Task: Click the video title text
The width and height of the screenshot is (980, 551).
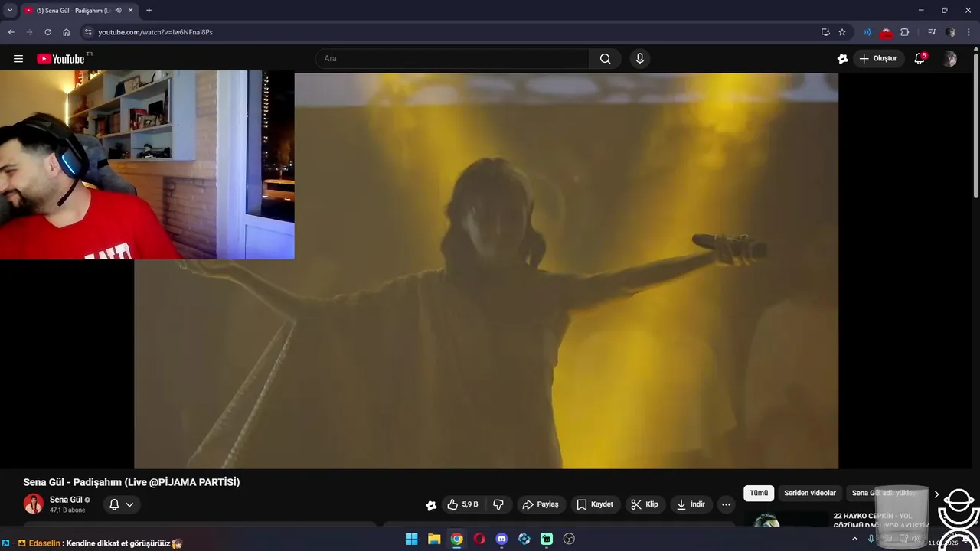Action: click(x=132, y=482)
